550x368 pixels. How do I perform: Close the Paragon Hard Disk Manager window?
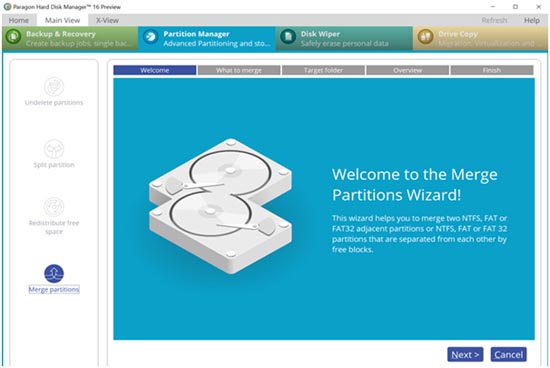pyautogui.click(x=538, y=7)
